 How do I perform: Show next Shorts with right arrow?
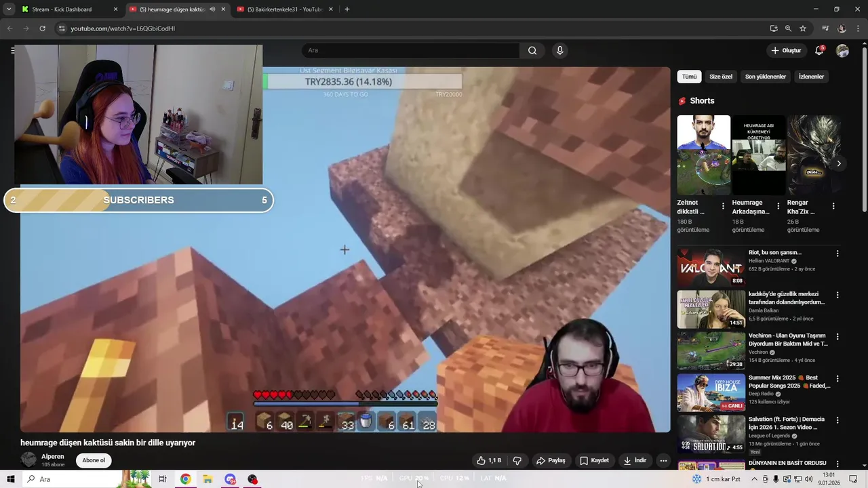[839, 163]
